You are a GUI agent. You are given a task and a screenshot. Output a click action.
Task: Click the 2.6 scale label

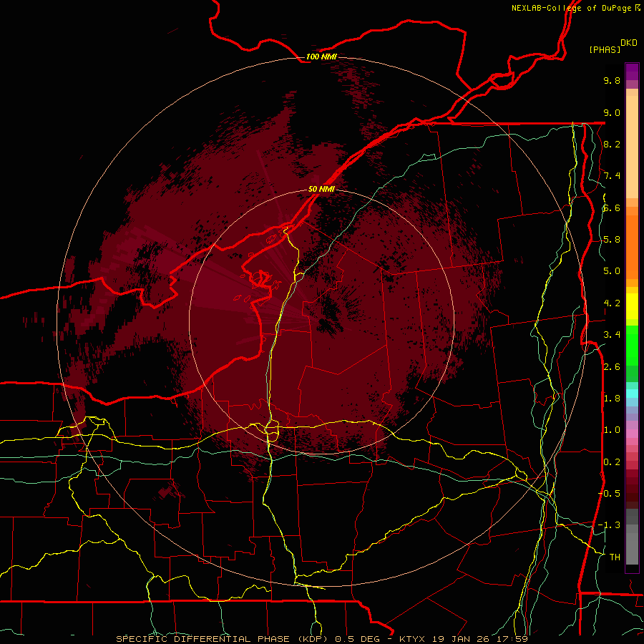(612, 367)
